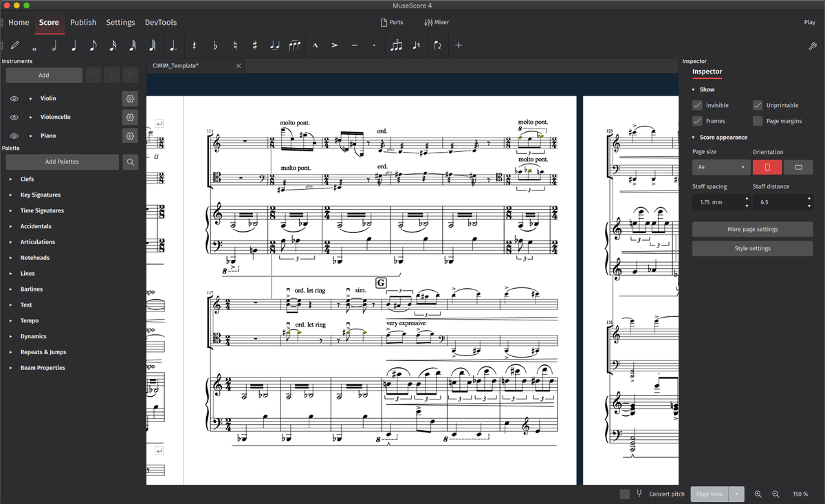Add a tie between notes
Screen dimensions: 825x504
[x=275, y=45]
